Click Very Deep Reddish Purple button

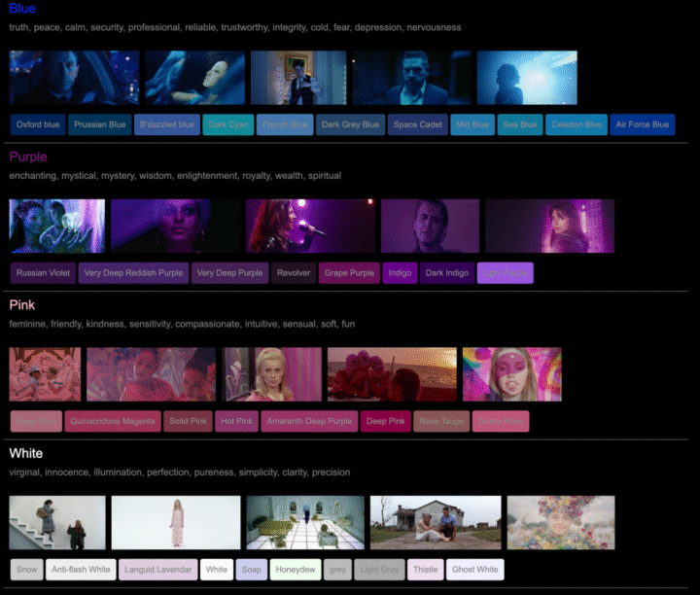(133, 273)
